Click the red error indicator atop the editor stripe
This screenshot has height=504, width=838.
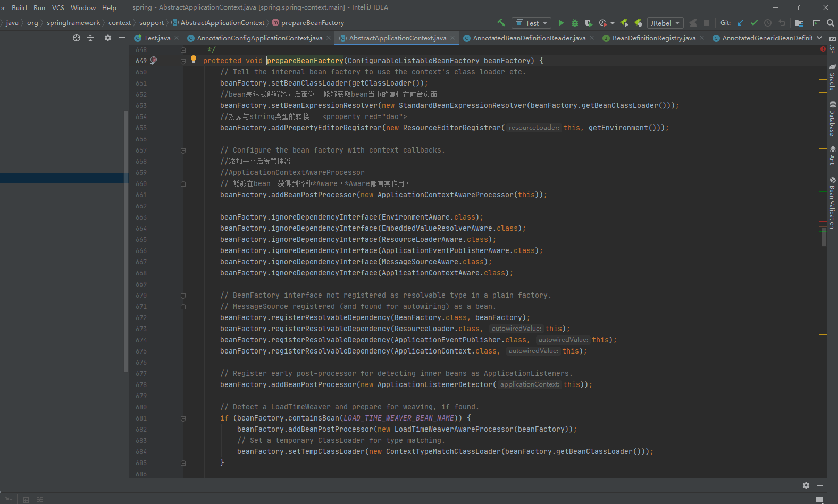[x=823, y=49]
